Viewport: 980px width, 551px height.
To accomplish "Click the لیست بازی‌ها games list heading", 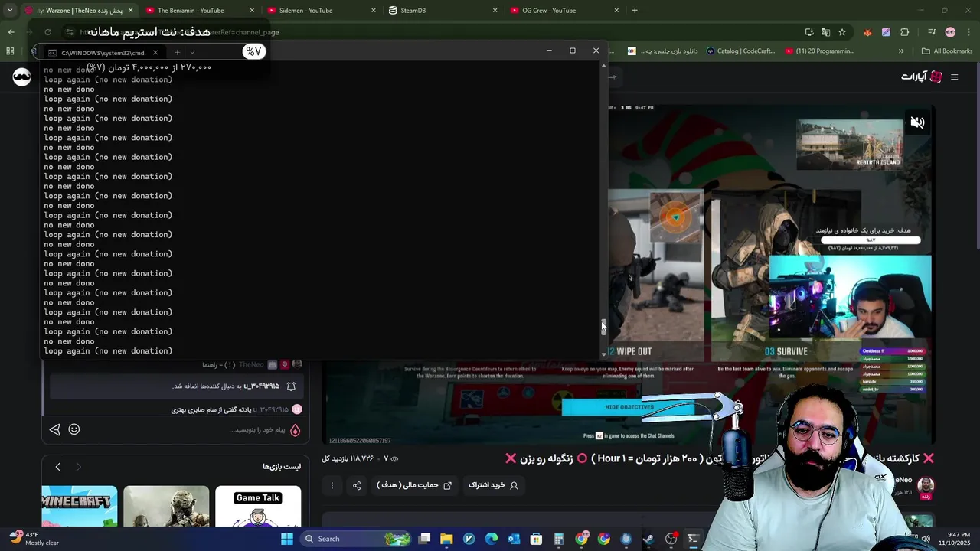I will coord(282,467).
